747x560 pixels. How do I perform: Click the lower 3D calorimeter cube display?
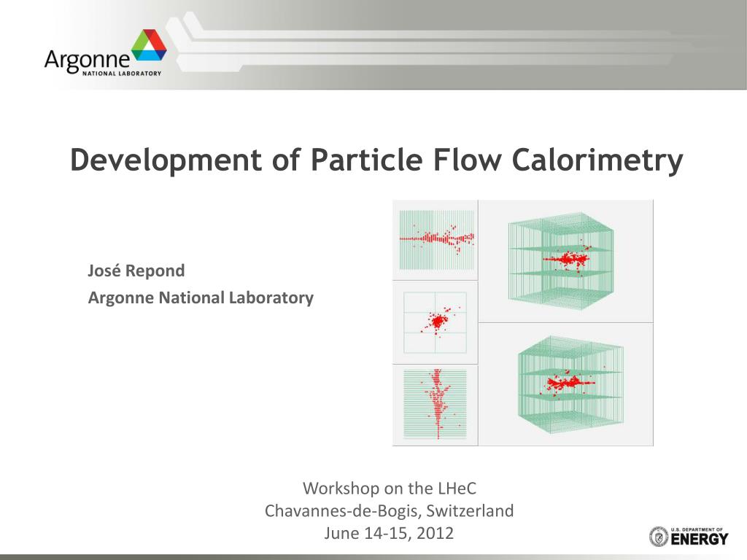[x=565, y=384]
